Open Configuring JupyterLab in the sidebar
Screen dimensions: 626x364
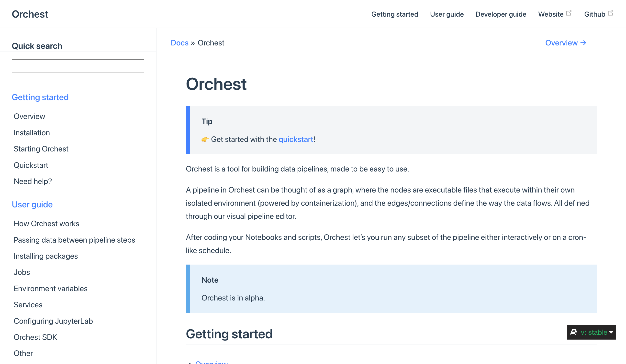click(53, 321)
